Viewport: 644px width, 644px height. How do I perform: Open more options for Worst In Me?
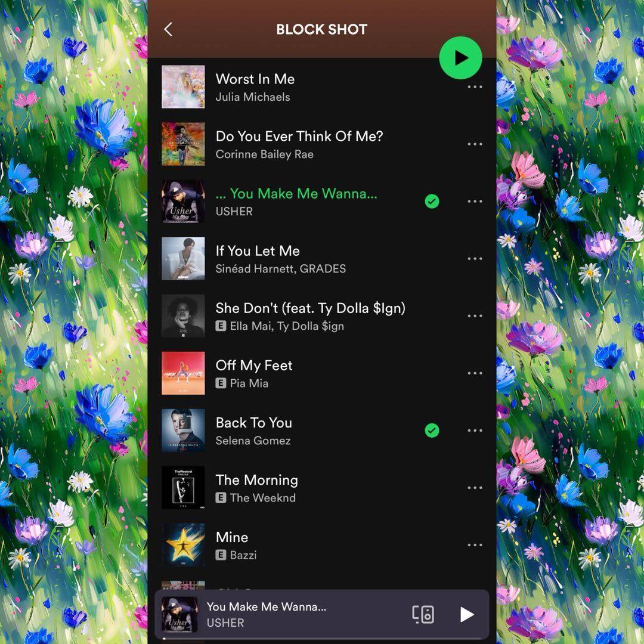tap(475, 86)
